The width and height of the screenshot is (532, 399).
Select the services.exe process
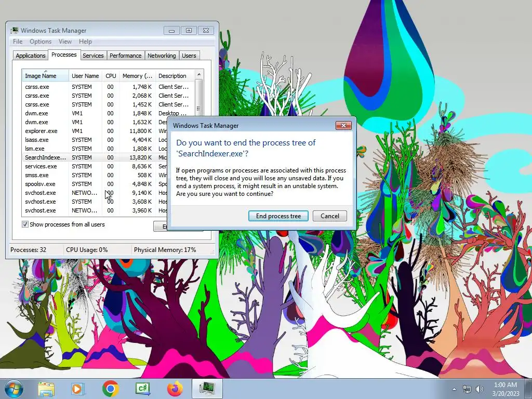pos(96,166)
